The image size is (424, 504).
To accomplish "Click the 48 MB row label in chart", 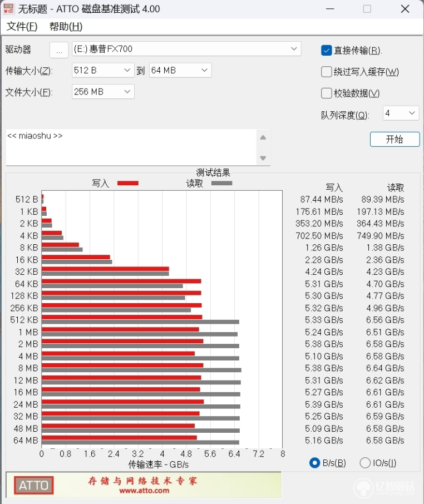I will (26, 429).
